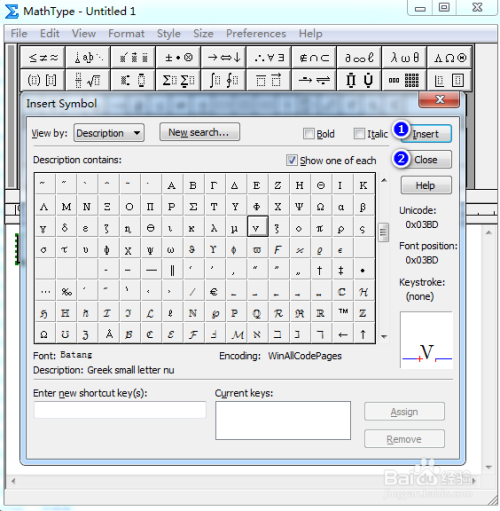
Task: Open the set theory symbols palette (∉∩⊂)
Action: point(314,58)
